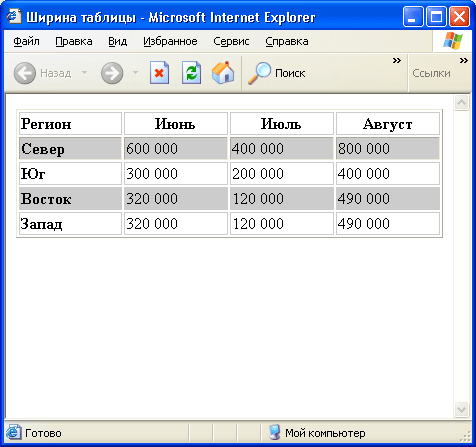Screen dimensions: 476x447
Task: Expand the Forward button history dropdown arrow
Action: [x=135, y=72]
